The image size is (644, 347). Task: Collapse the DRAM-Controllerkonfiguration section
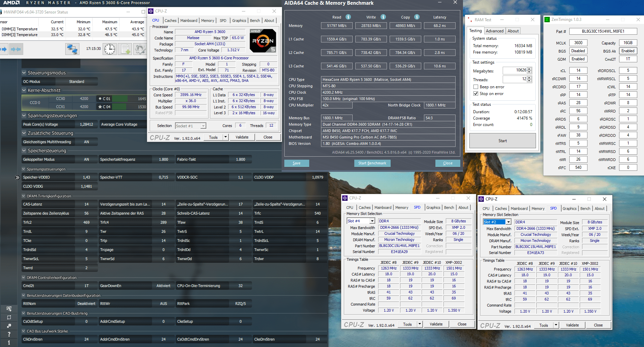24,278
